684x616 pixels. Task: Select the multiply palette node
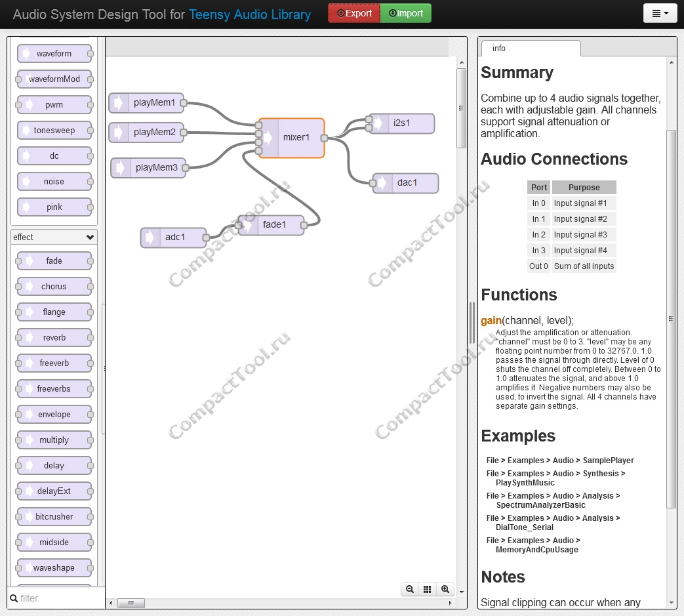coord(54,440)
